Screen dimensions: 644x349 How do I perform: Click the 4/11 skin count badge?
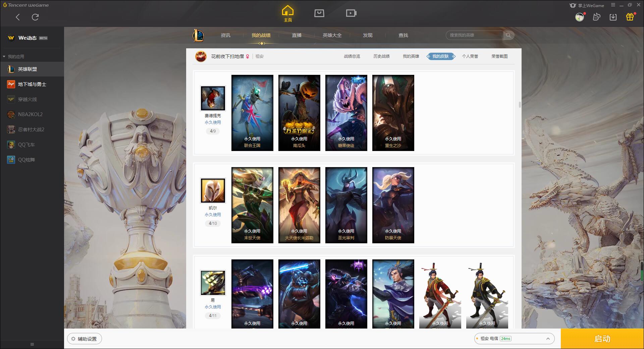[213, 316]
